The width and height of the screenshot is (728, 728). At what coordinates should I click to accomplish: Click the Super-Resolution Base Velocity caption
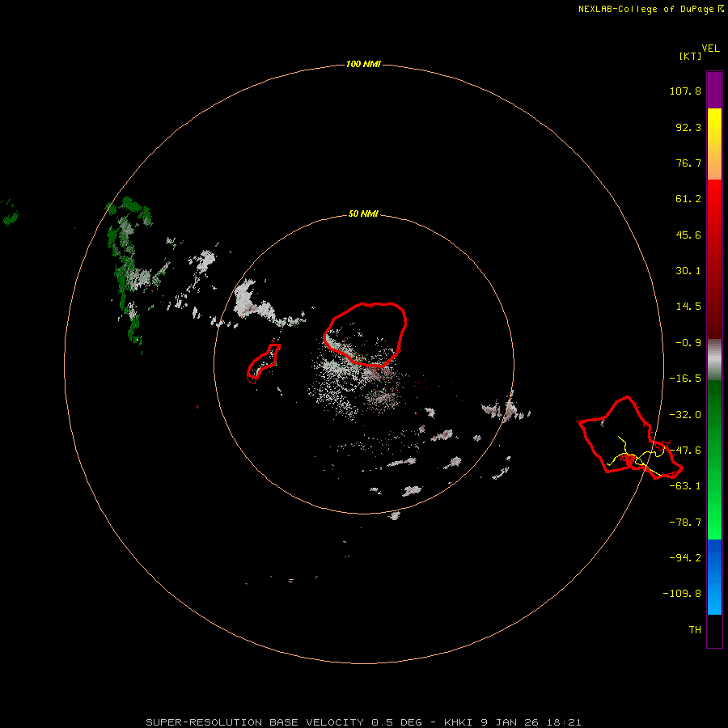[x=363, y=722]
